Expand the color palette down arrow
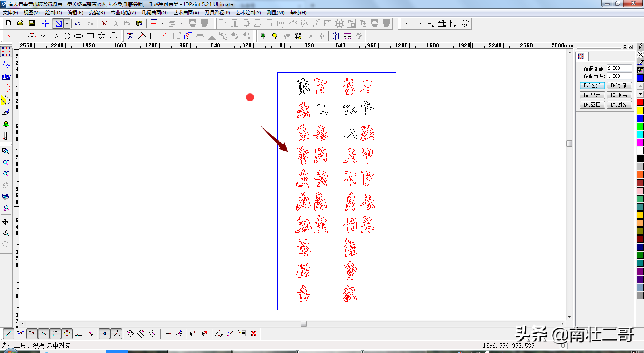This screenshot has width=644, height=353. click(640, 94)
